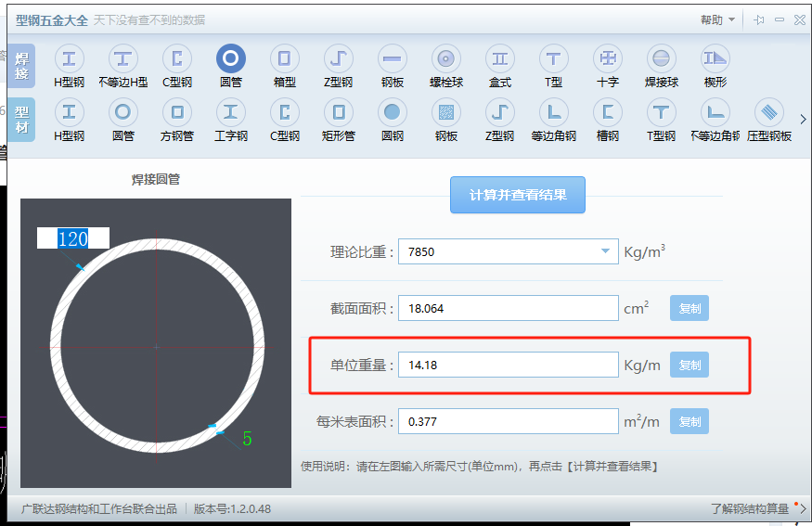Select the wall thickness value 5
This screenshot has width=812, height=526.
pos(247,439)
